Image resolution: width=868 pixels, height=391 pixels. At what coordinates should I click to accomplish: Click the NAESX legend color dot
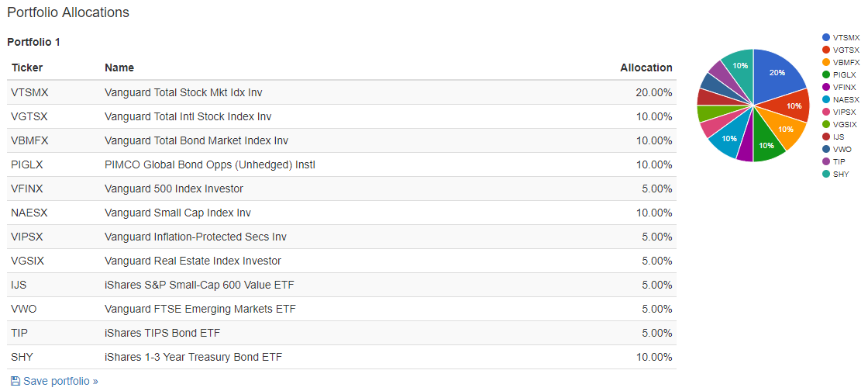(825, 99)
